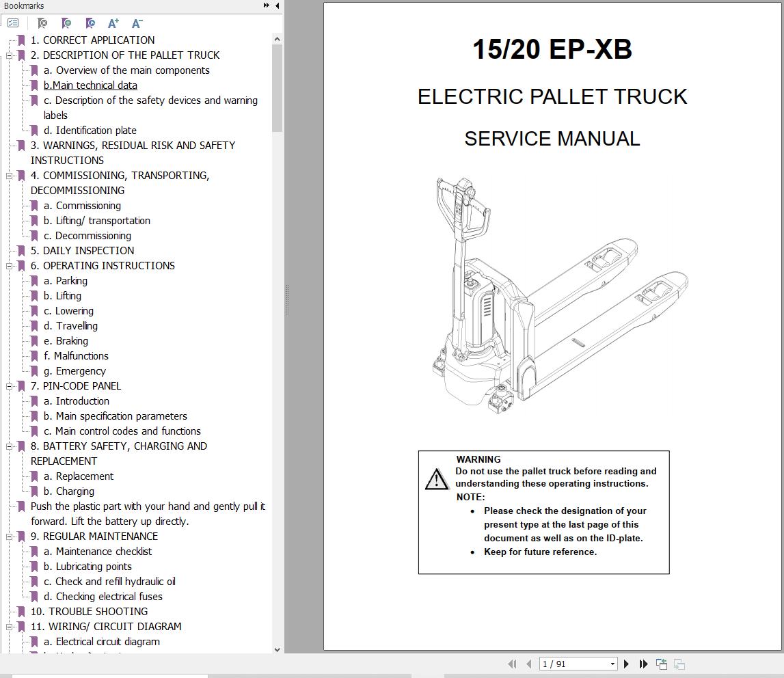Collapse the PIN-CODE PANEL bookmark section

tap(9, 385)
